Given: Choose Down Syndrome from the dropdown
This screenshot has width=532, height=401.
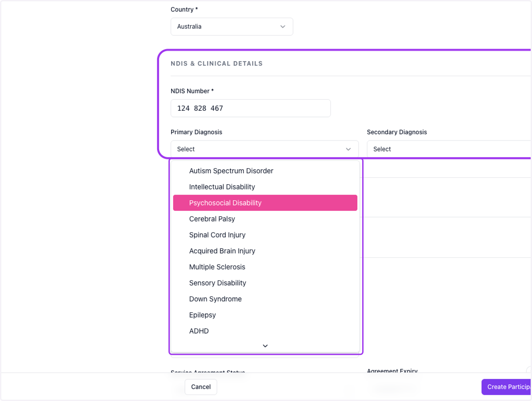Looking at the screenshot, I should tap(265, 299).
